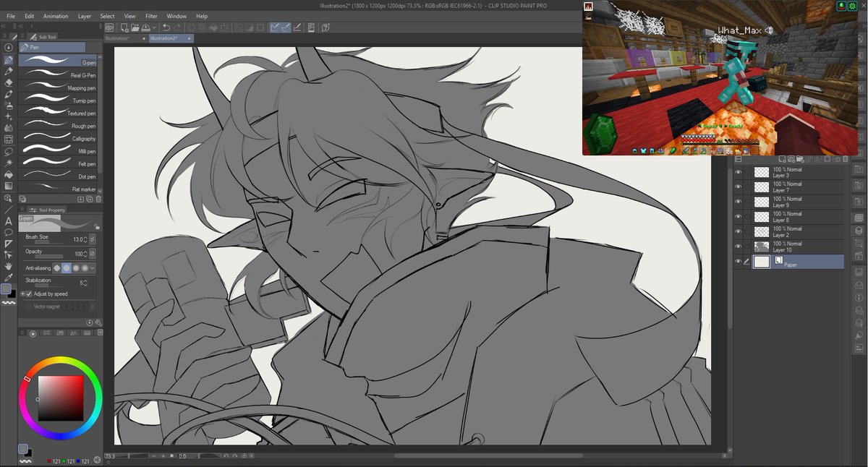868x467 pixels.
Task: Open Tool Property palette menu icon
Action: [22, 209]
